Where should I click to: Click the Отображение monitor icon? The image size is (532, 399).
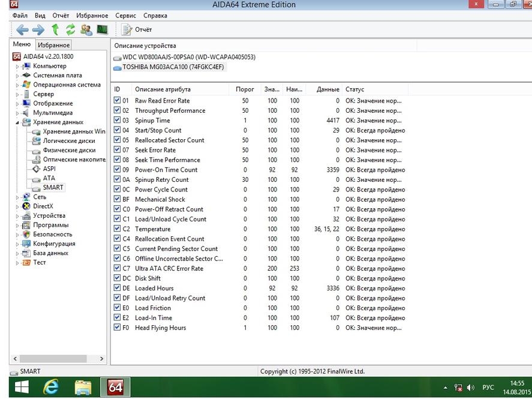click(x=26, y=103)
